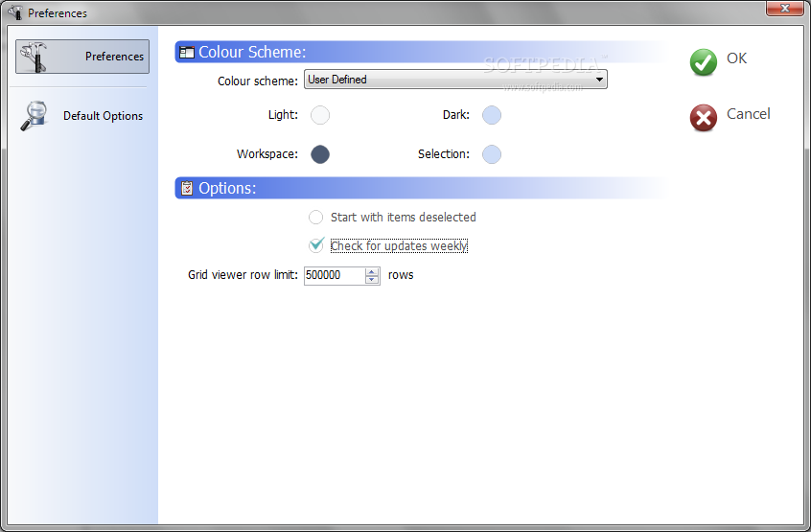
Task: Toggle Check for updates weekly checkbox
Action: [316, 245]
